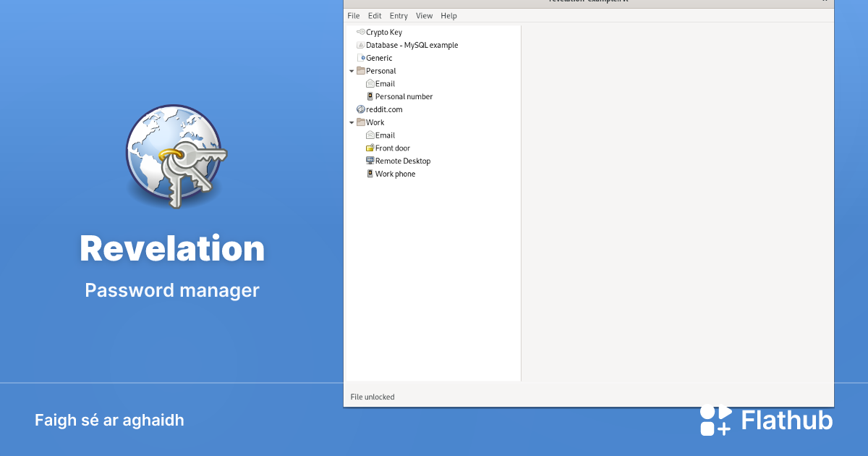Collapse the Work folder
This screenshot has height=456, width=868.
pyautogui.click(x=352, y=122)
